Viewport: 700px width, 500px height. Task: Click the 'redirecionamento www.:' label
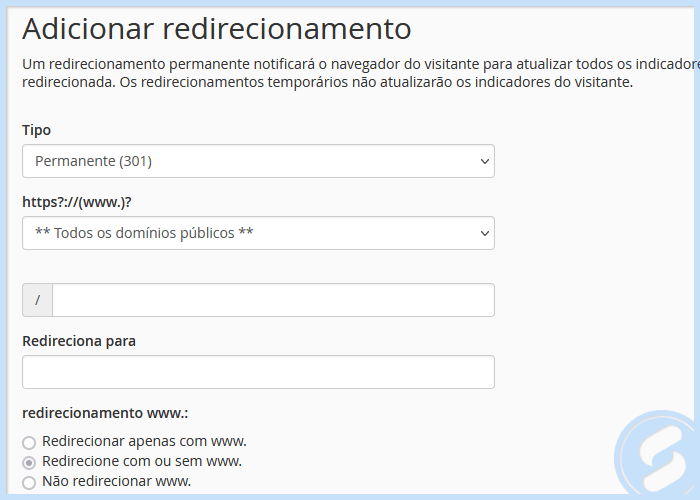pos(105,413)
